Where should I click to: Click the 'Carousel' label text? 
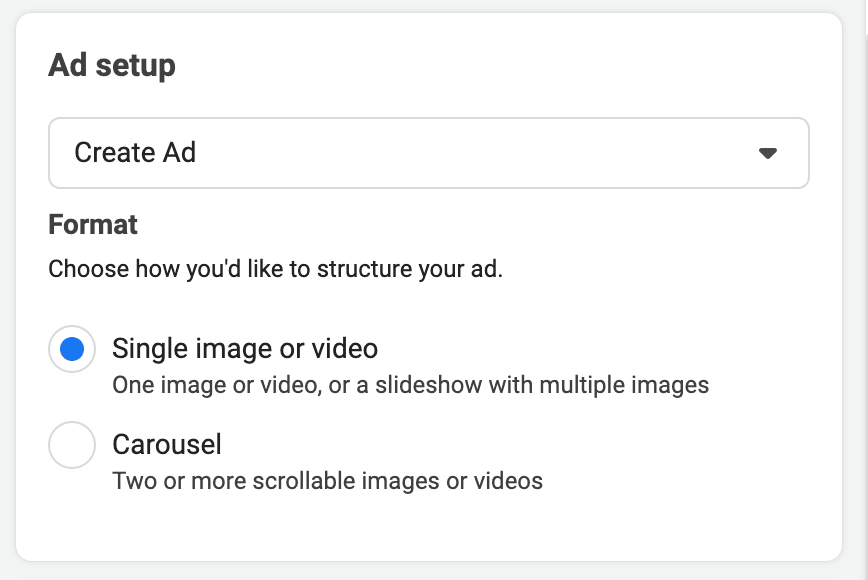[x=167, y=444]
